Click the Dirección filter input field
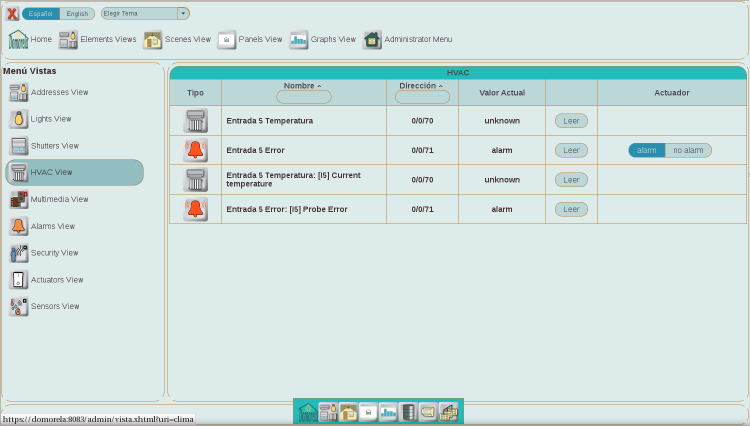Screen dimensions: 750x426 tap(422, 97)
